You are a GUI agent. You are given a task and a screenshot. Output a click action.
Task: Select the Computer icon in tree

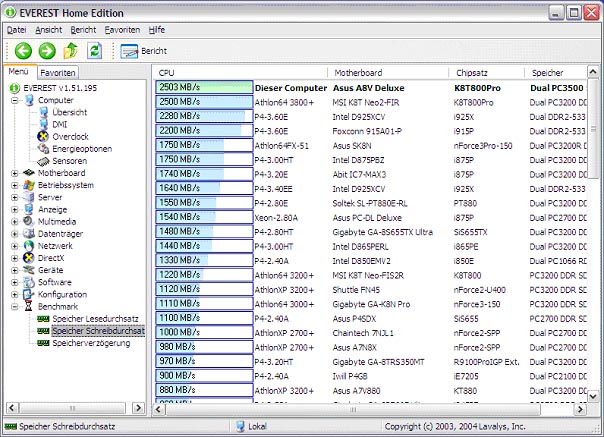pos(29,100)
